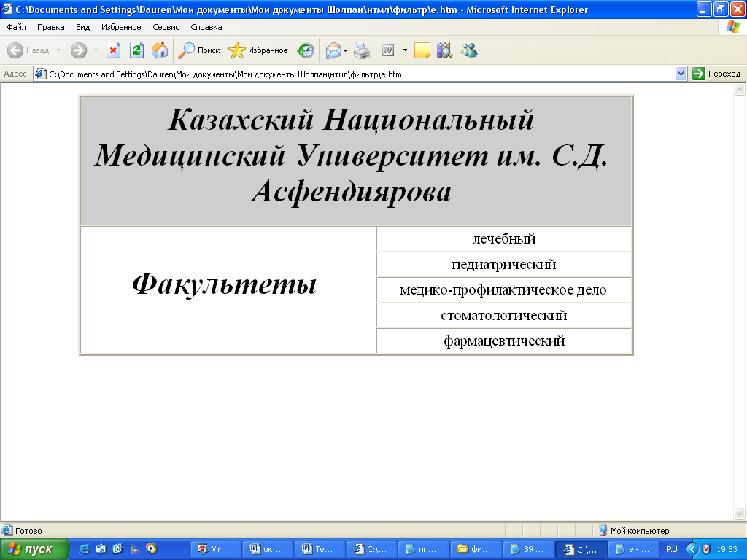The width and height of the screenshot is (747, 560).
Task: Stop loading with the red X icon
Action: [x=113, y=50]
